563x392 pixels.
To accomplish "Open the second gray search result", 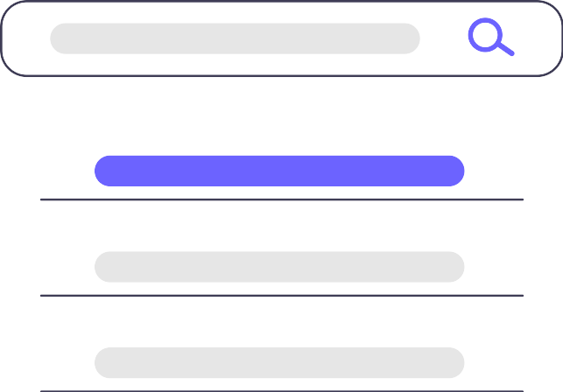I will click(x=278, y=267).
